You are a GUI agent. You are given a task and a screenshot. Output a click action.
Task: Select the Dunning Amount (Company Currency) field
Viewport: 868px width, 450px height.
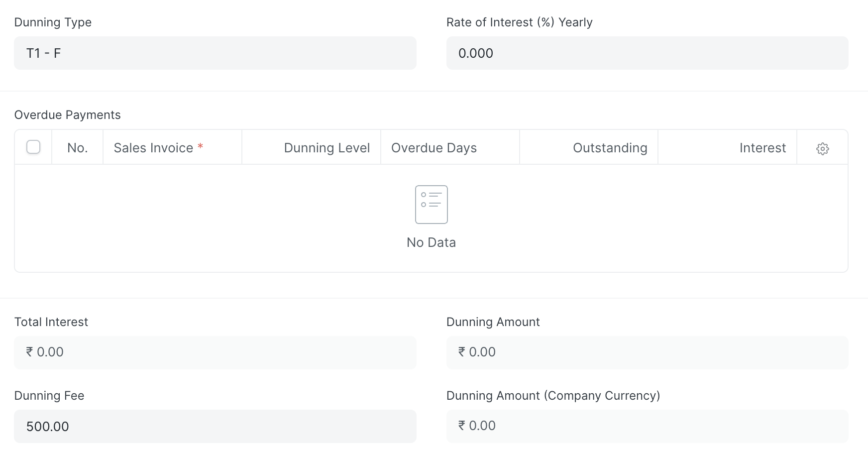pos(647,426)
